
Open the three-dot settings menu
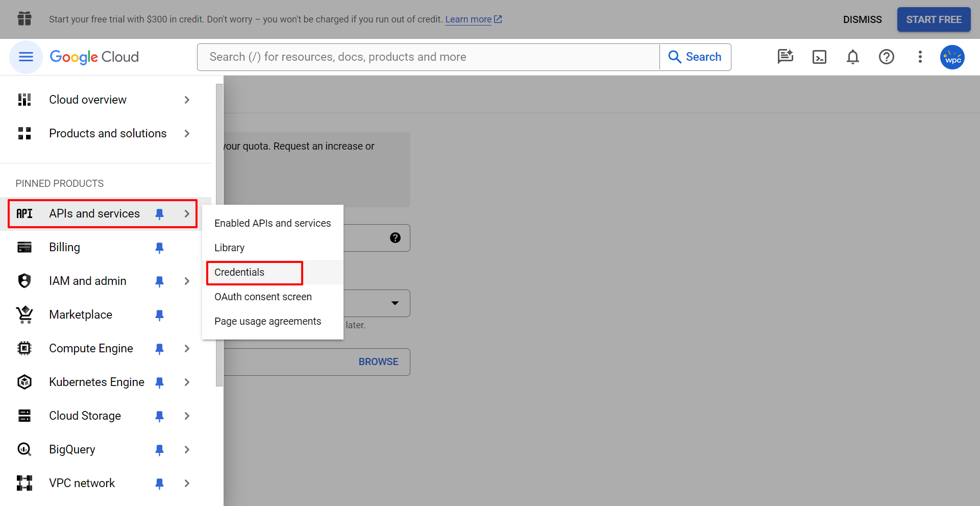[920, 57]
